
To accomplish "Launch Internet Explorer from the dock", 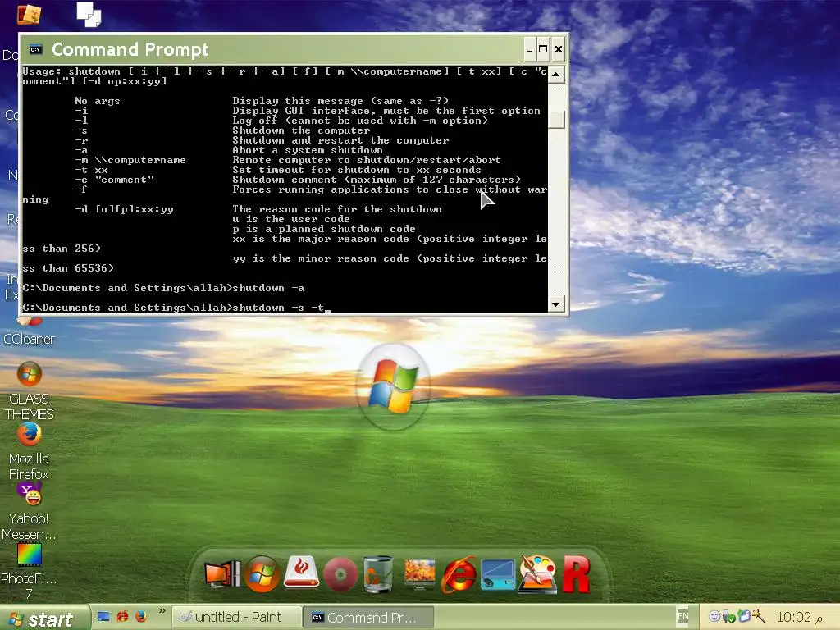I will point(459,574).
